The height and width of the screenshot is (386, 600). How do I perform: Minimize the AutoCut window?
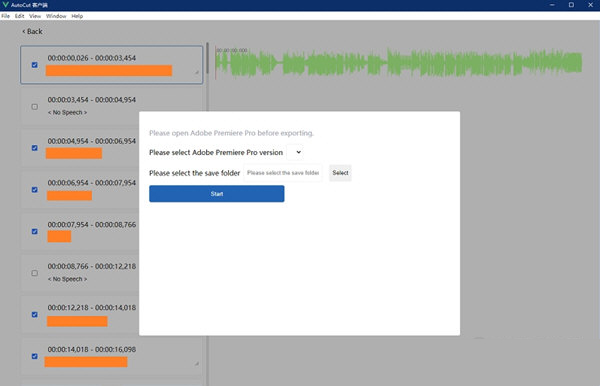tap(552, 5)
